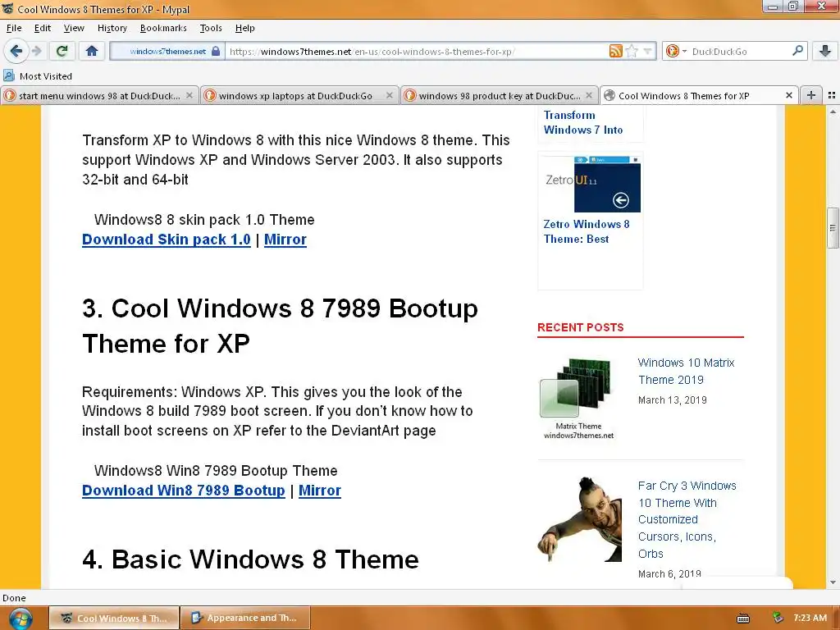Open 'Windows 10 Matrix Theme 2019' post link

pyautogui.click(x=687, y=372)
